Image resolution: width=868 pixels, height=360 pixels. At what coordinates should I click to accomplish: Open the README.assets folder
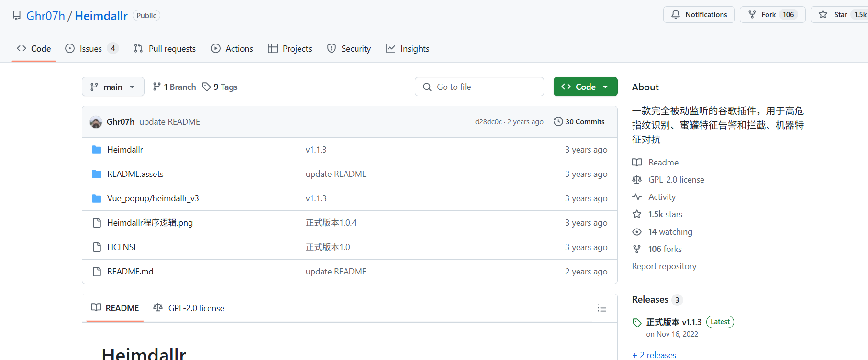135,174
